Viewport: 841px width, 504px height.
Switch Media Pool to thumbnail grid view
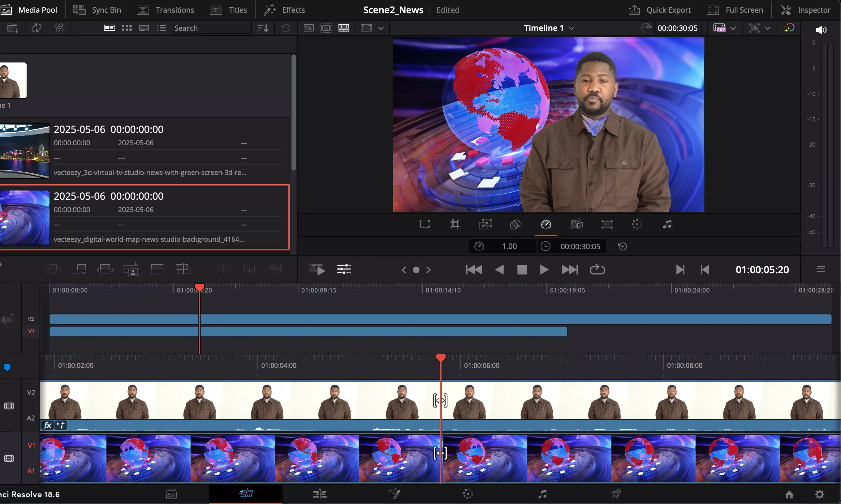coord(127,28)
